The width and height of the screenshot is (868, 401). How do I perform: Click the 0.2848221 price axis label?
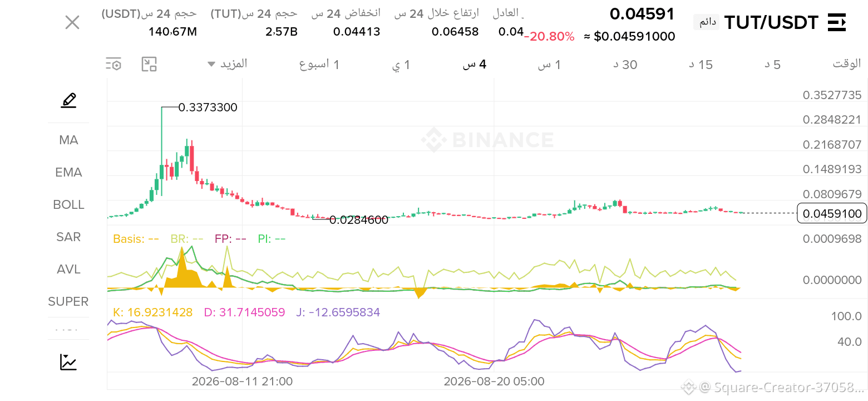832,120
